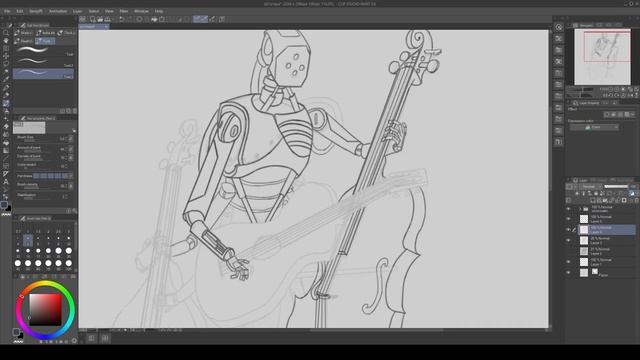Close the open canvas document tab
The height and width of the screenshot is (360, 640).
click(x=106, y=27)
